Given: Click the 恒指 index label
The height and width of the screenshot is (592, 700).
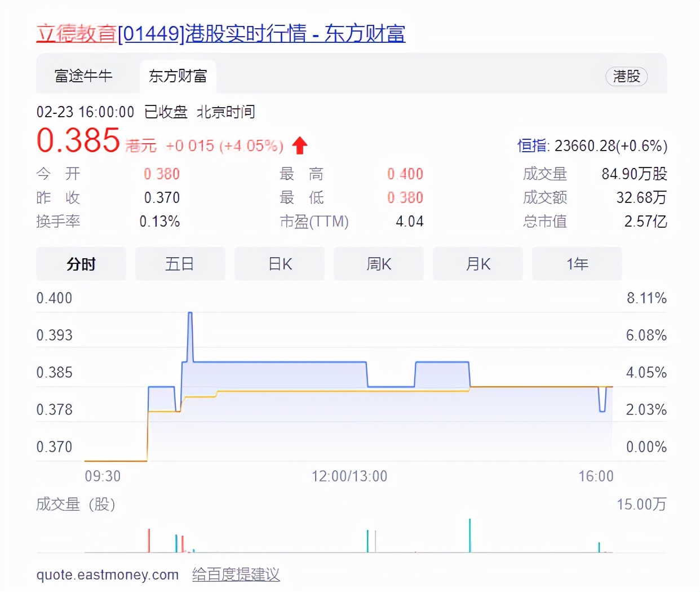Looking at the screenshot, I should click(532, 146).
